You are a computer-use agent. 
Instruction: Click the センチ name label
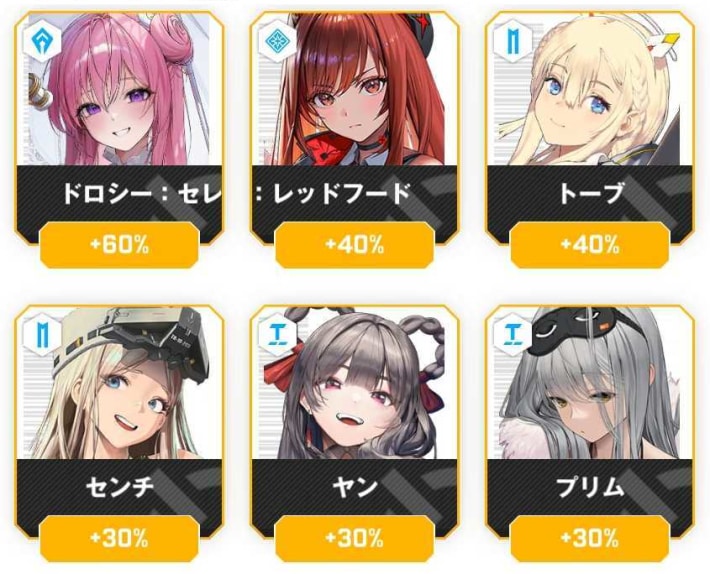120,487
